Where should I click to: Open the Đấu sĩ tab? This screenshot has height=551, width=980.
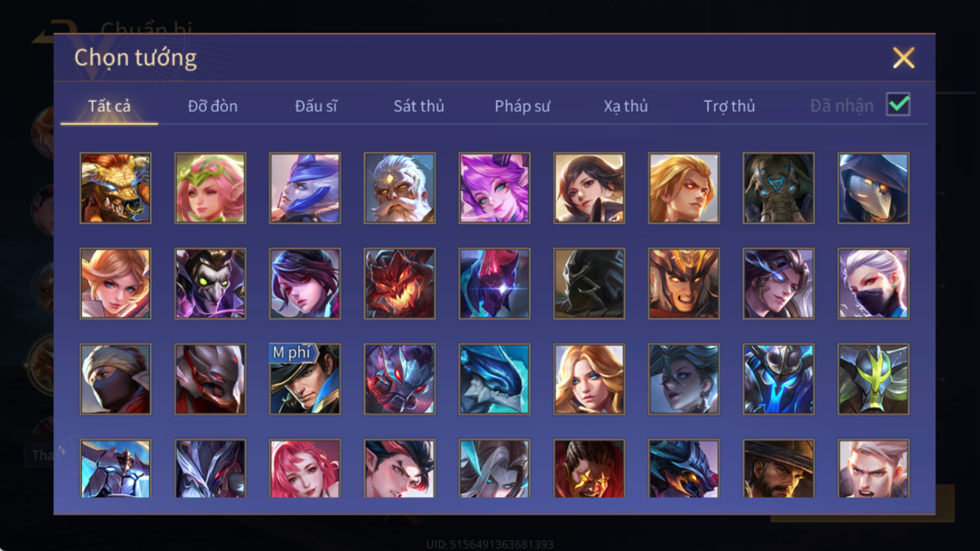click(316, 106)
